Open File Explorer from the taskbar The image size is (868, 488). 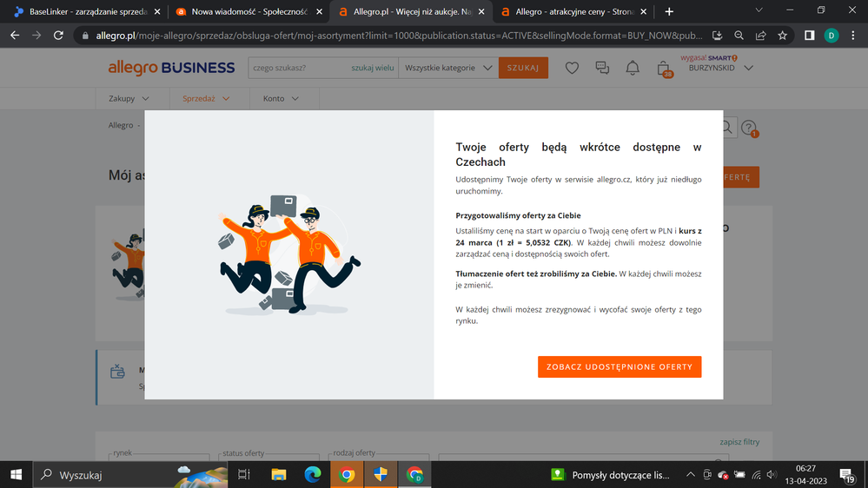coord(279,475)
